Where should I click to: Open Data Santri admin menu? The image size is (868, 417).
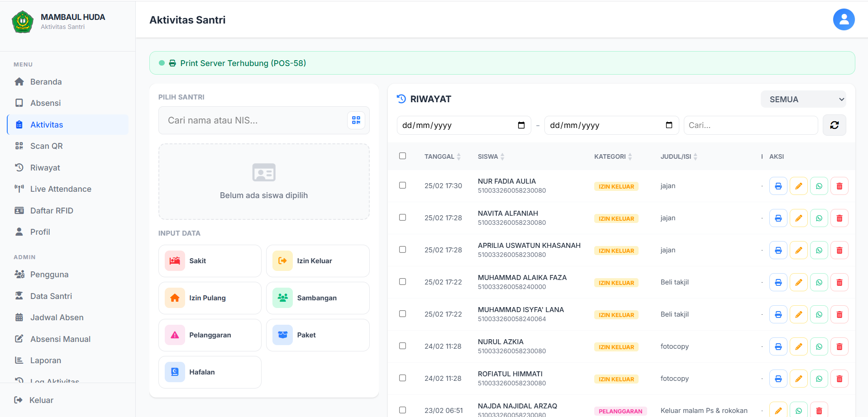point(51,296)
